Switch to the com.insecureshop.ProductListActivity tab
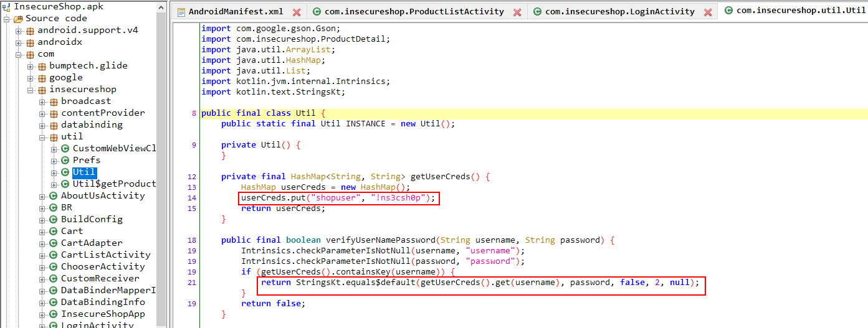 (414, 11)
